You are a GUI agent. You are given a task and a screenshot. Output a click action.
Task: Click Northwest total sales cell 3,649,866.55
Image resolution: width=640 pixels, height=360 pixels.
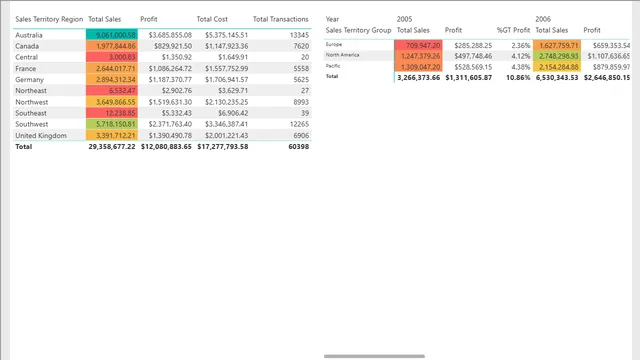[x=112, y=102]
